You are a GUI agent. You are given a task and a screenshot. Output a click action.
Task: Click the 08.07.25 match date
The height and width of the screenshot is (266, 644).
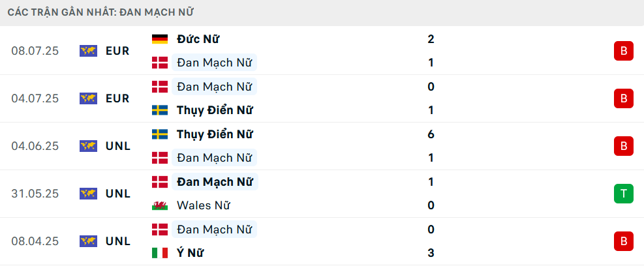coord(35,51)
